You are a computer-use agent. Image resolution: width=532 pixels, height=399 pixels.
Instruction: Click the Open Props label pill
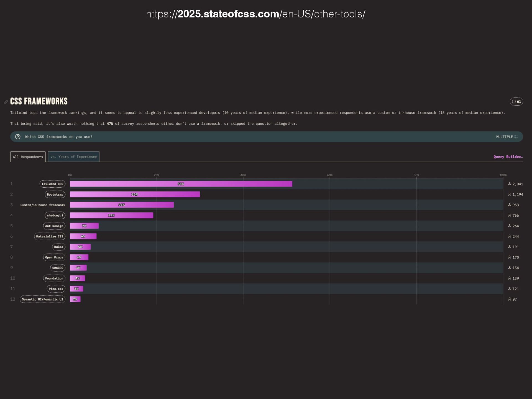click(x=54, y=257)
